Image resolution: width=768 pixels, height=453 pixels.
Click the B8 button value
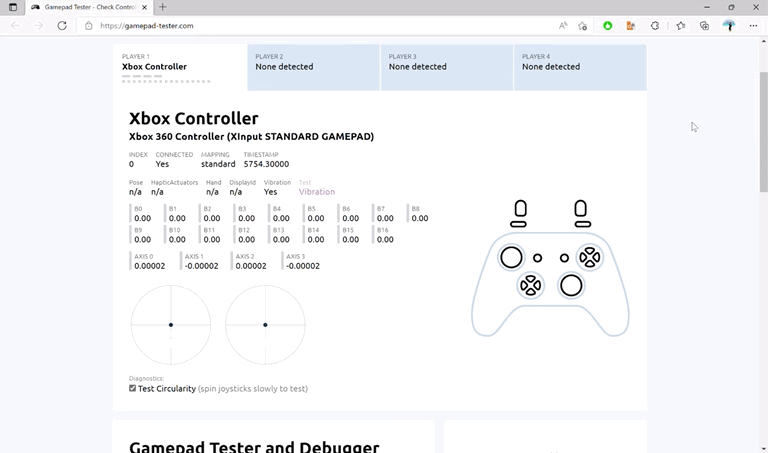tap(420, 218)
